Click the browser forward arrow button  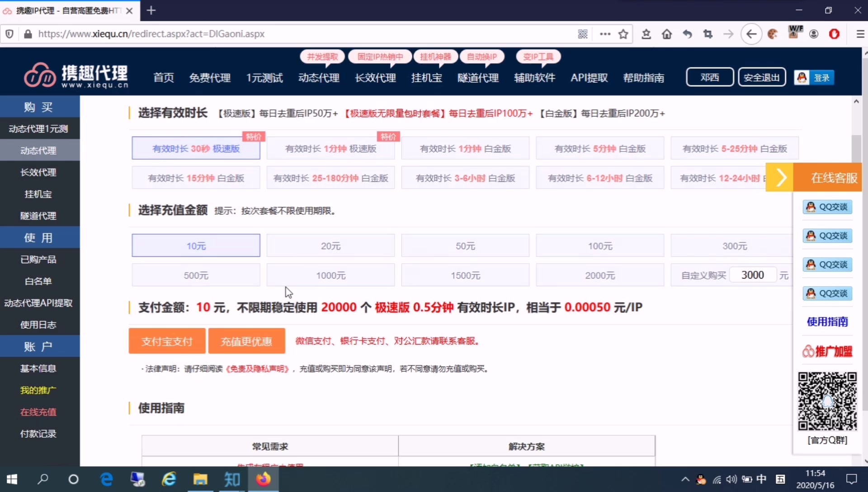728,34
